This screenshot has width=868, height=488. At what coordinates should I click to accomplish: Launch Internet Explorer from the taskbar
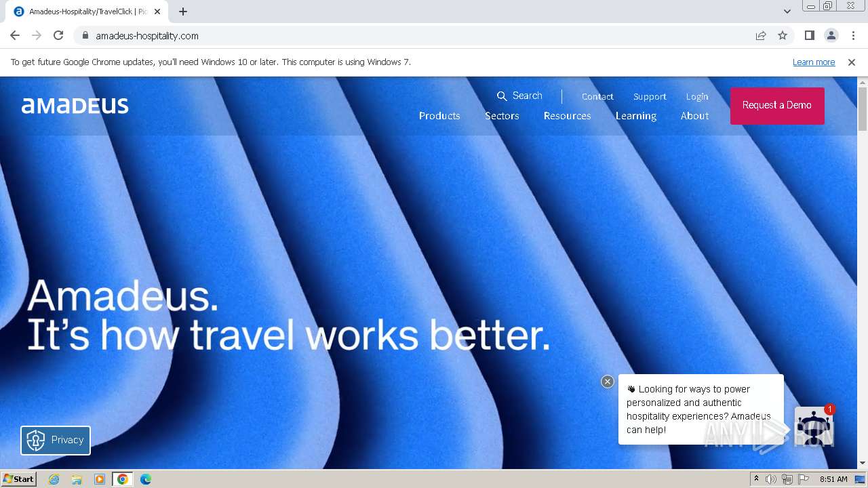pos(54,479)
